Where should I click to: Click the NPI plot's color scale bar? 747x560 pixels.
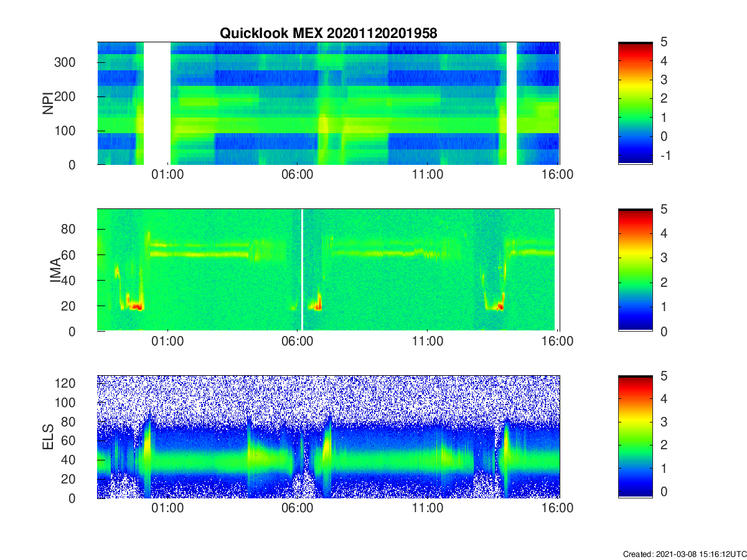point(635,103)
